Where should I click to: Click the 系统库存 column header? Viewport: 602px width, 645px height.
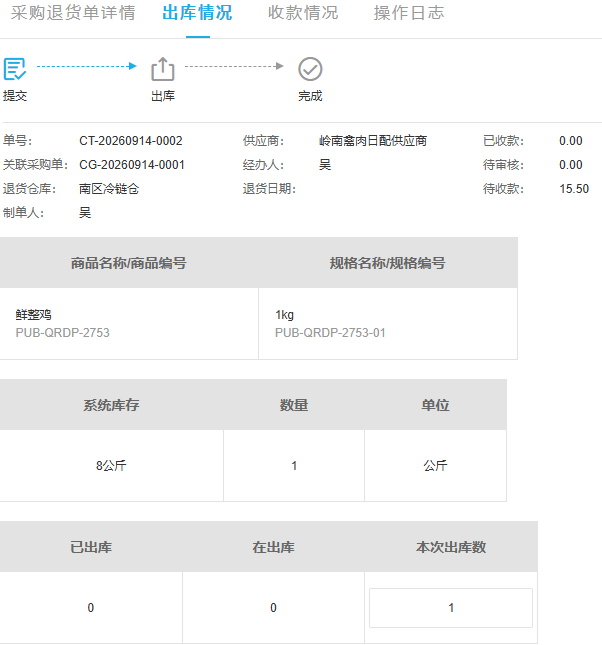click(111, 405)
